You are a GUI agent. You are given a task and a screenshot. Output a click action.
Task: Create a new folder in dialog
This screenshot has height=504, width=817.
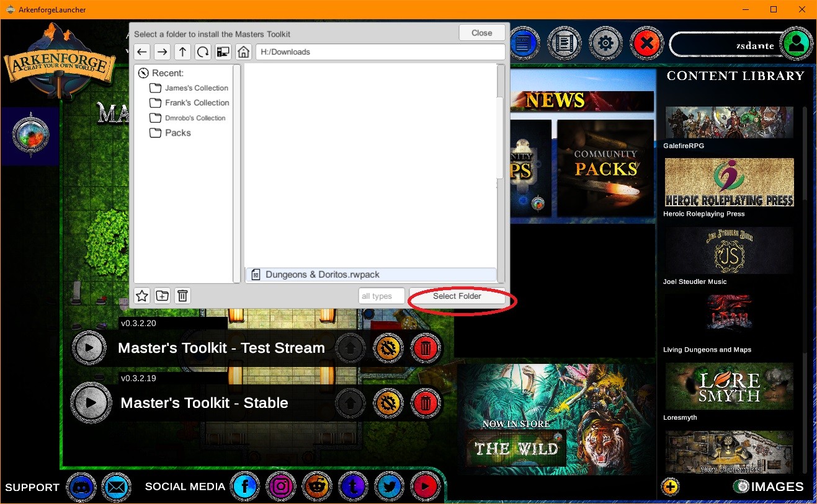pos(162,296)
